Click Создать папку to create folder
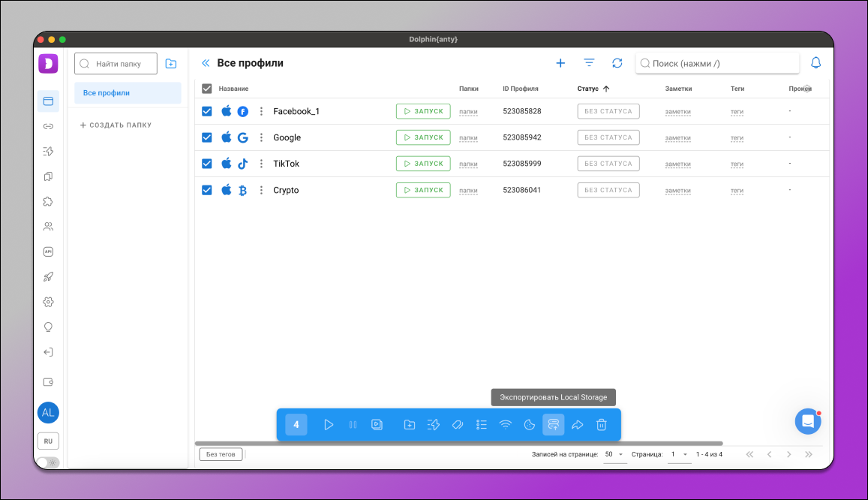Viewport: 868px width, 500px height. tap(116, 125)
